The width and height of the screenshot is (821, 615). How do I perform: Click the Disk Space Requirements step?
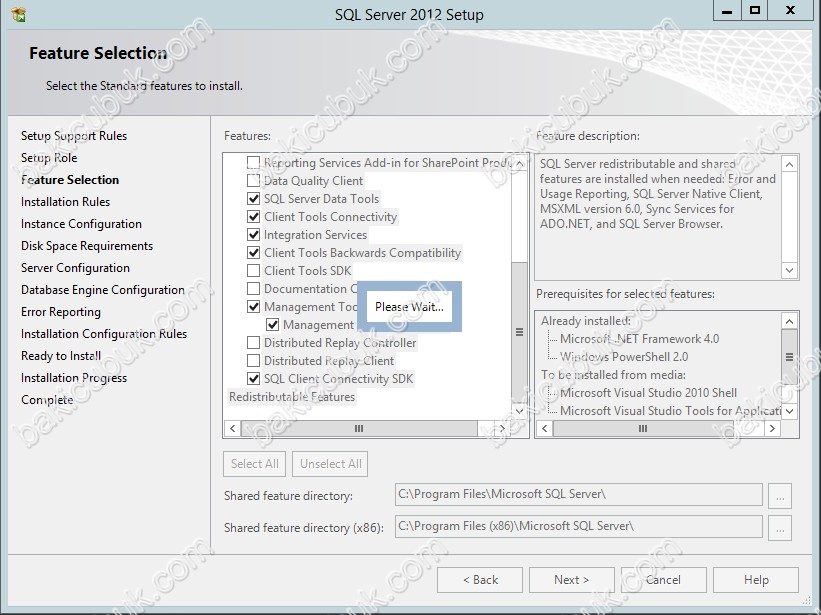pos(87,246)
